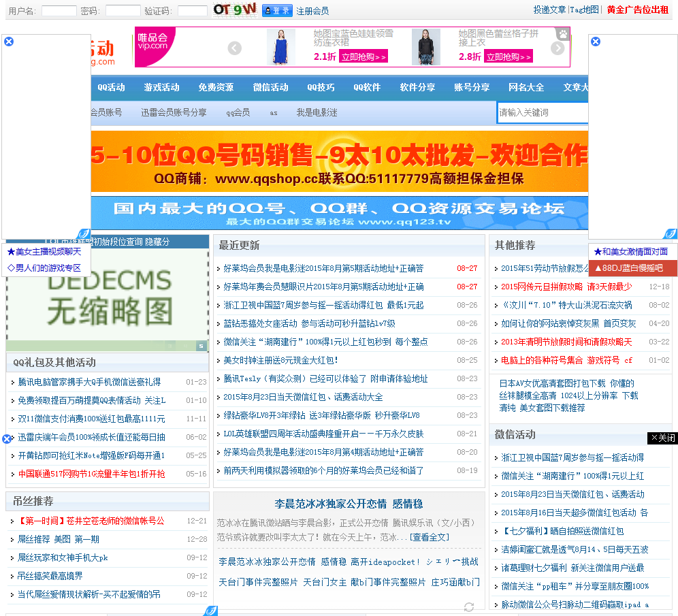
Task: Go to previous item in vip.com ad carousel
Action: pos(234,48)
